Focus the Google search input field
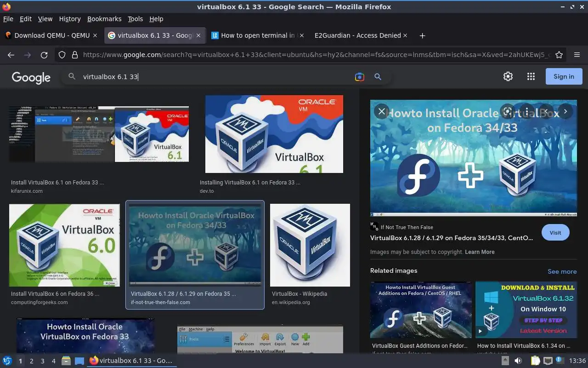Image resolution: width=588 pixels, height=368 pixels. pyautogui.click(x=216, y=77)
